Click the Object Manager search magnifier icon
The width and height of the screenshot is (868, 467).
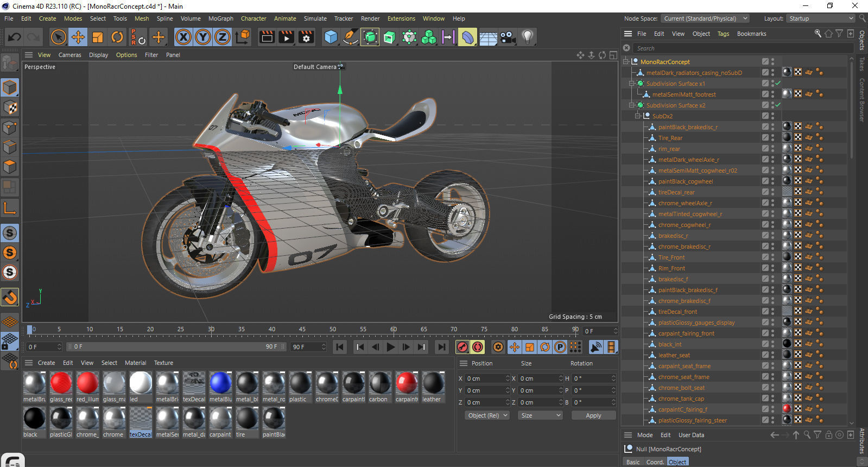tap(818, 34)
